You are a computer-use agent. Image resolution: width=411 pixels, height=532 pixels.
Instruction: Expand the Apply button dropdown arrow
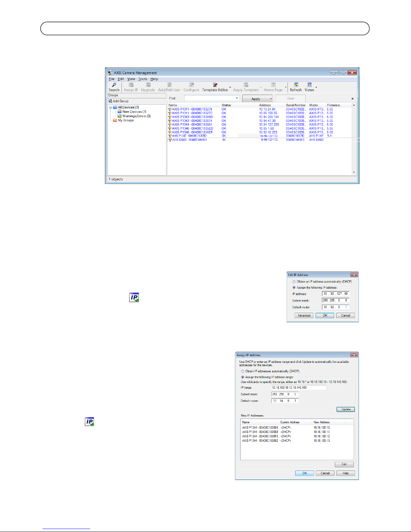271,99
